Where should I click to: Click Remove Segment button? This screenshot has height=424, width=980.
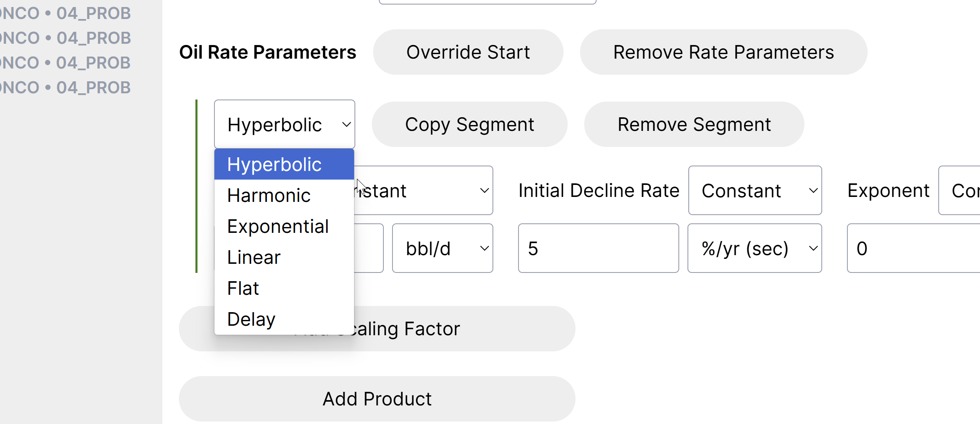click(694, 124)
